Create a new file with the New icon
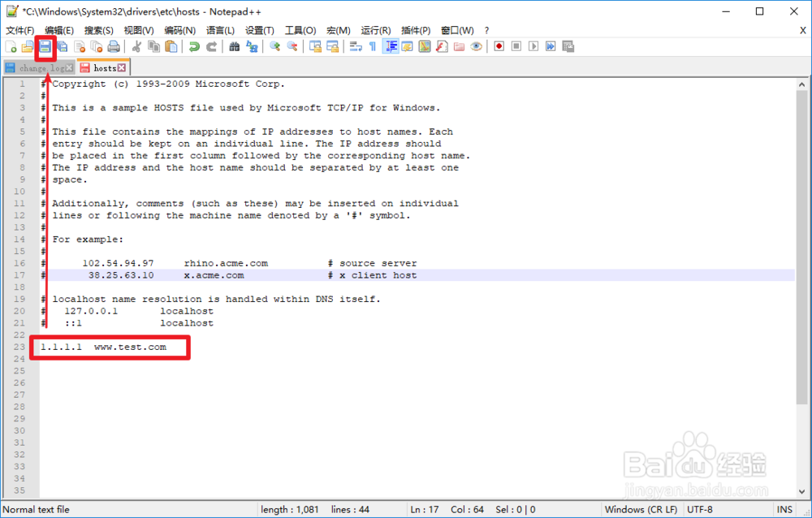 [x=11, y=46]
